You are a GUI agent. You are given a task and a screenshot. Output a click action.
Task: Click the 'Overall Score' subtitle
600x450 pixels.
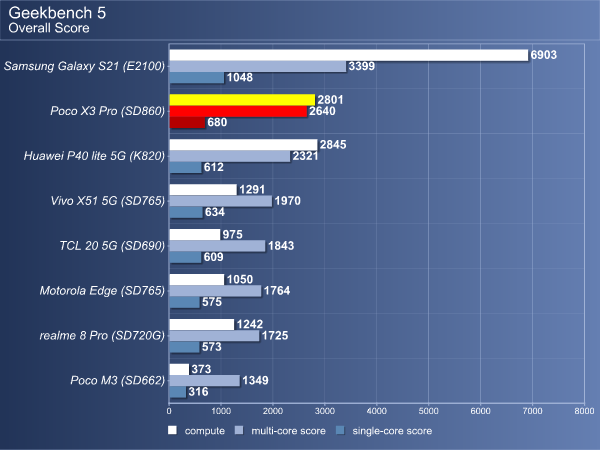pyautogui.click(x=49, y=28)
